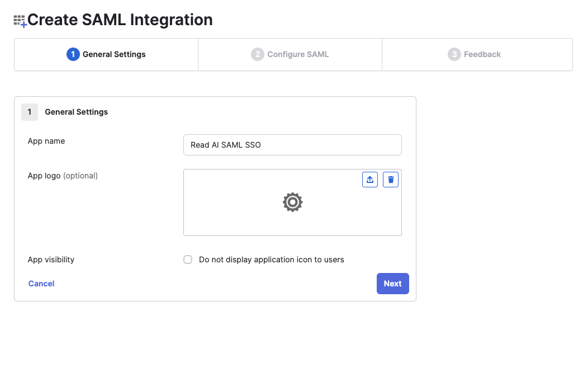Click the Cancel link

point(41,284)
